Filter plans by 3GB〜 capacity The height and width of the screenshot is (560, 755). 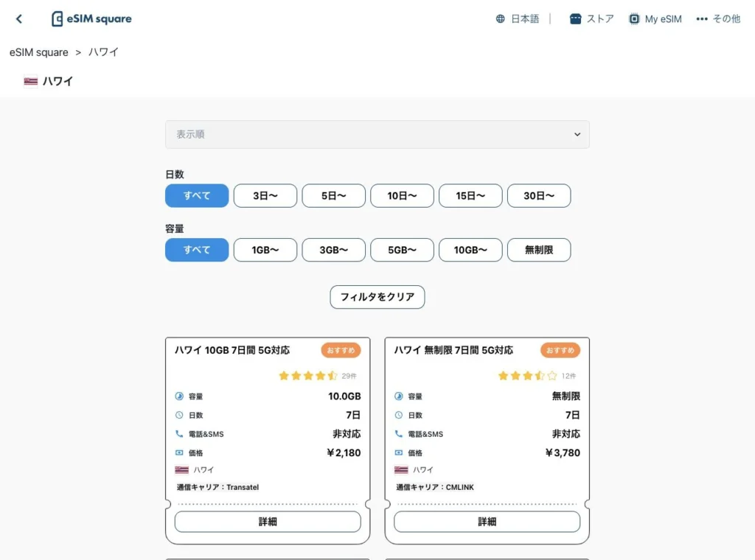click(334, 251)
